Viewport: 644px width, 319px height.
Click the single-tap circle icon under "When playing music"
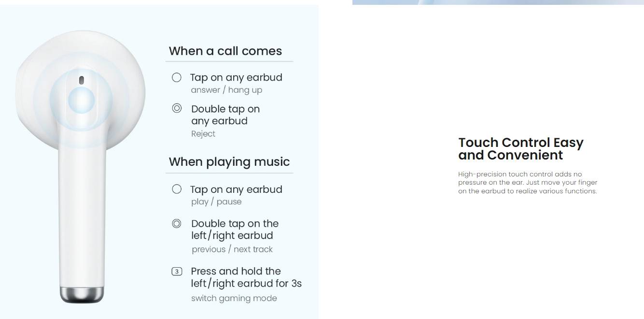click(x=177, y=189)
